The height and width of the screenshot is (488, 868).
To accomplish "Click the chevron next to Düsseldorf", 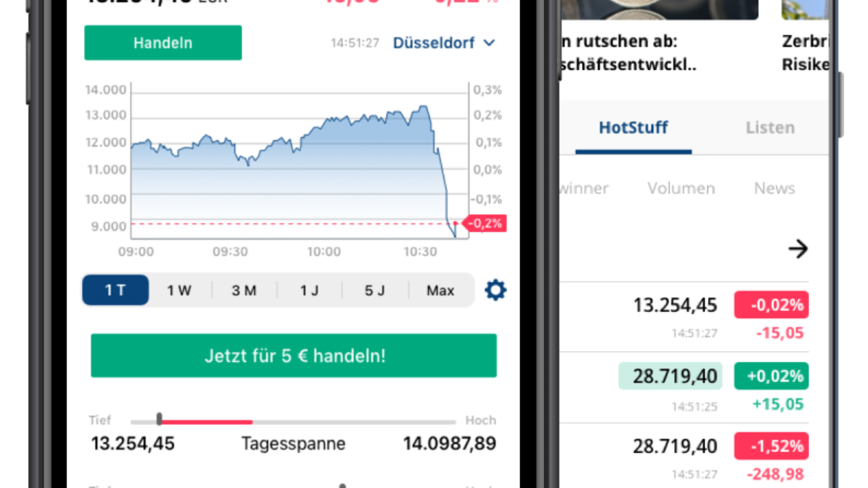I will pyautogui.click(x=490, y=43).
